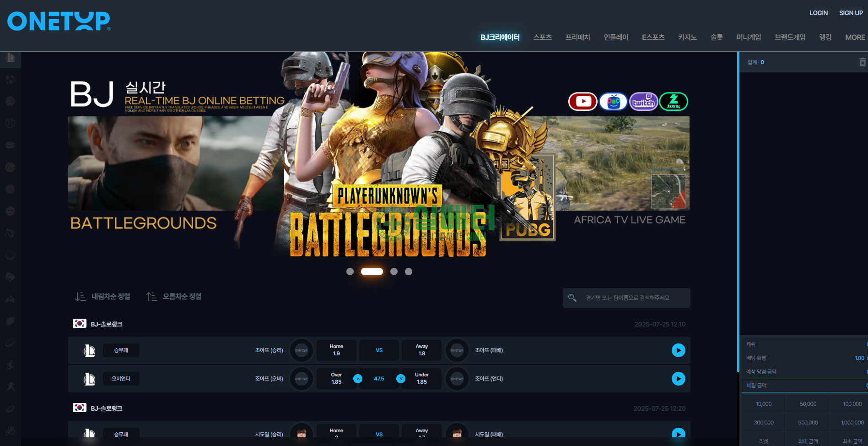Add 50,000 to bet amount

point(808,404)
